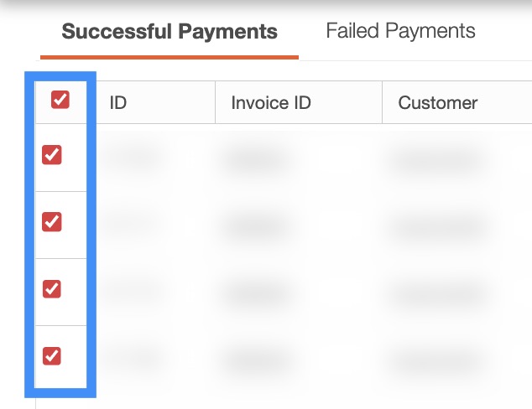532x409 pixels.
Task: Click the ID column header
Action: click(118, 103)
